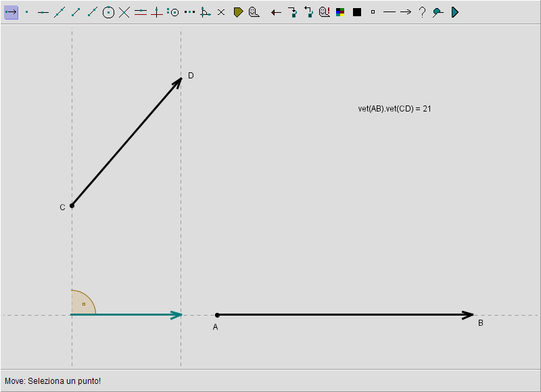Click the macro targets up-arrow icon

[x=308, y=12]
